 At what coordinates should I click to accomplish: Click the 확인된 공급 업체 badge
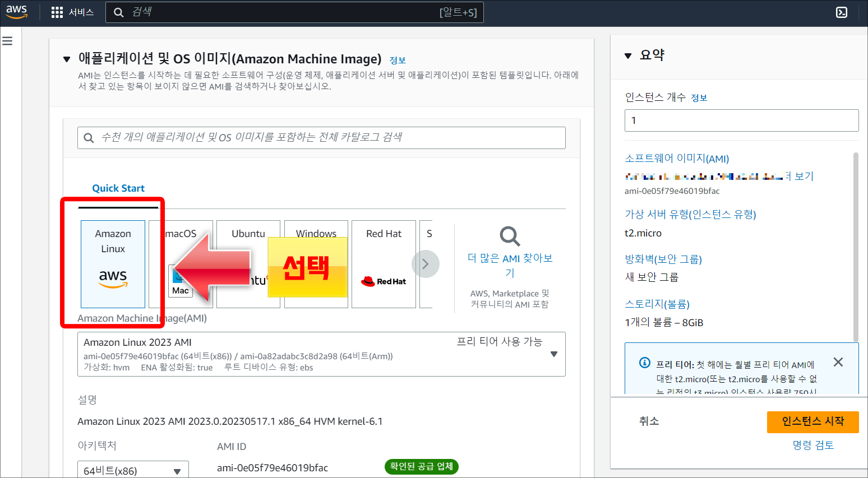click(x=422, y=466)
